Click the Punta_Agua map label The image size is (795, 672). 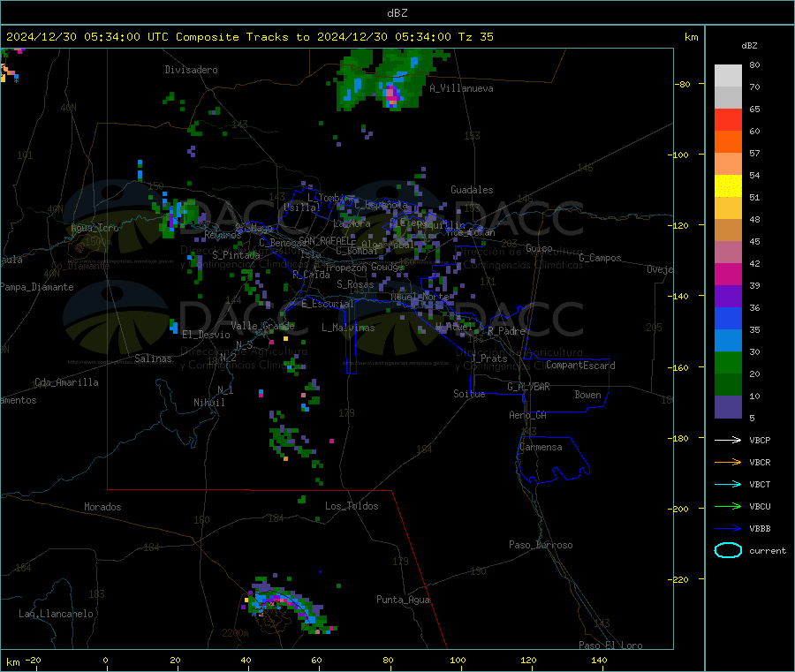click(403, 600)
